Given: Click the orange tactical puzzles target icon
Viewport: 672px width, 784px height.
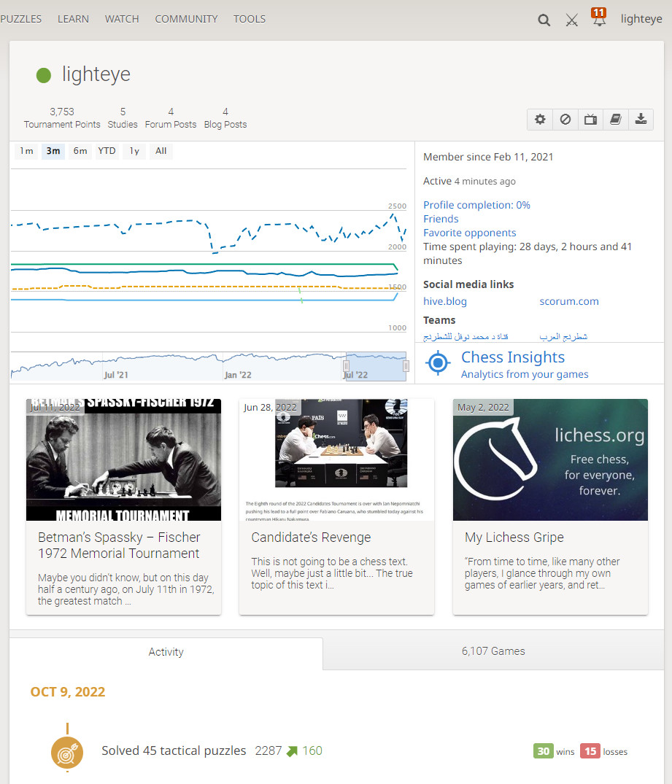Looking at the screenshot, I should pyautogui.click(x=67, y=753).
